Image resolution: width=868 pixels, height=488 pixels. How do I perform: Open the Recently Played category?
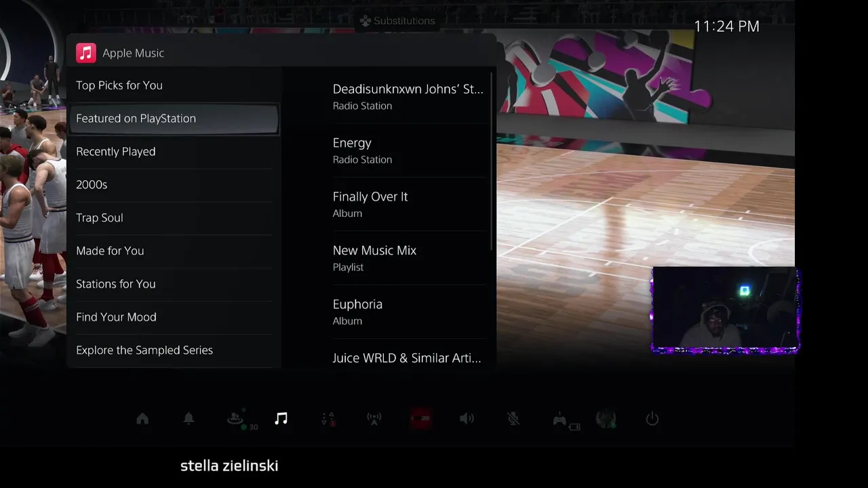click(174, 151)
